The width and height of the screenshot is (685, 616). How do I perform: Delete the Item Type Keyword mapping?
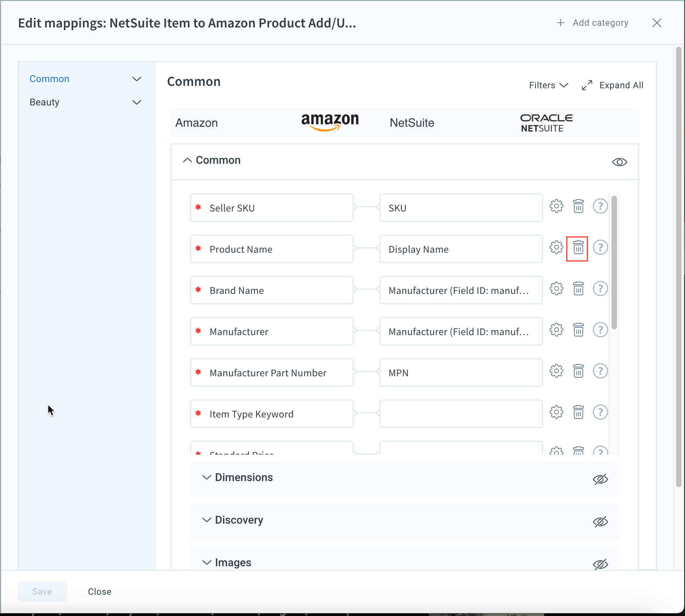(x=578, y=412)
